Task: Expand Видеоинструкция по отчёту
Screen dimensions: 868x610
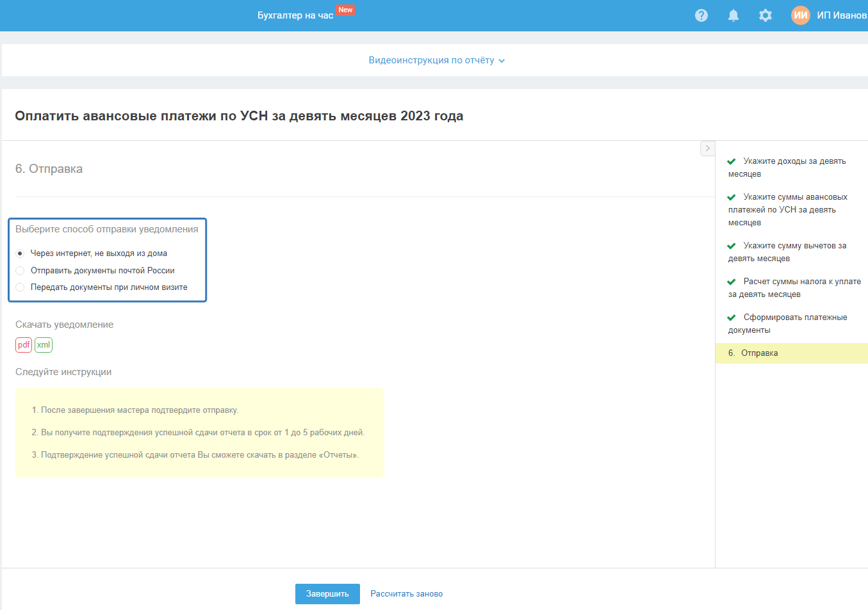Action: [x=437, y=60]
